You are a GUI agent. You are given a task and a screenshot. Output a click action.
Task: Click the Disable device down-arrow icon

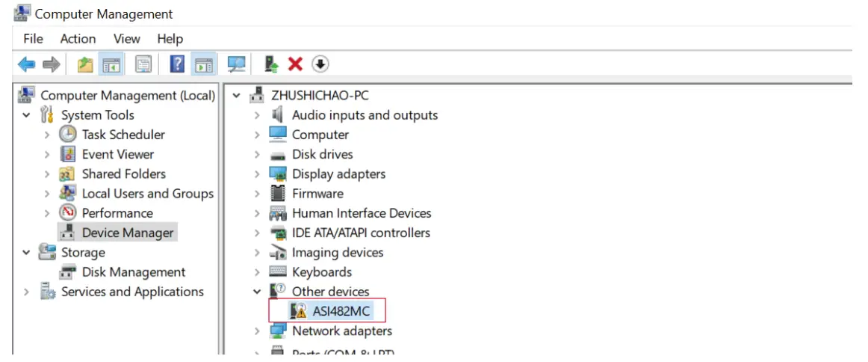click(x=320, y=65)
